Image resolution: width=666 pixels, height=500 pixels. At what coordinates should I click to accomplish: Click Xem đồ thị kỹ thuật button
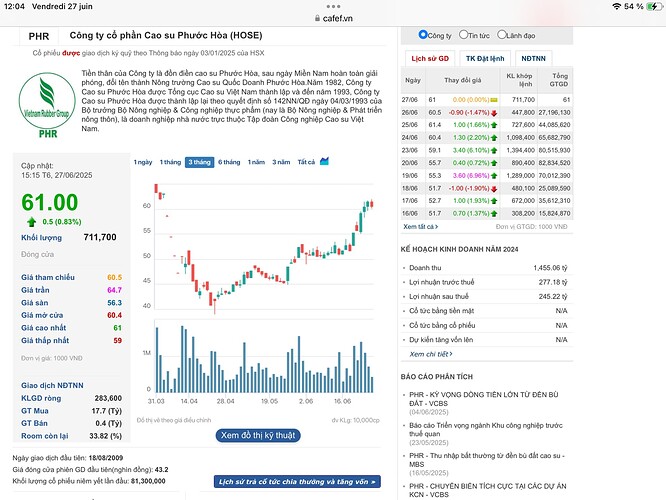[x=258, y=435]
